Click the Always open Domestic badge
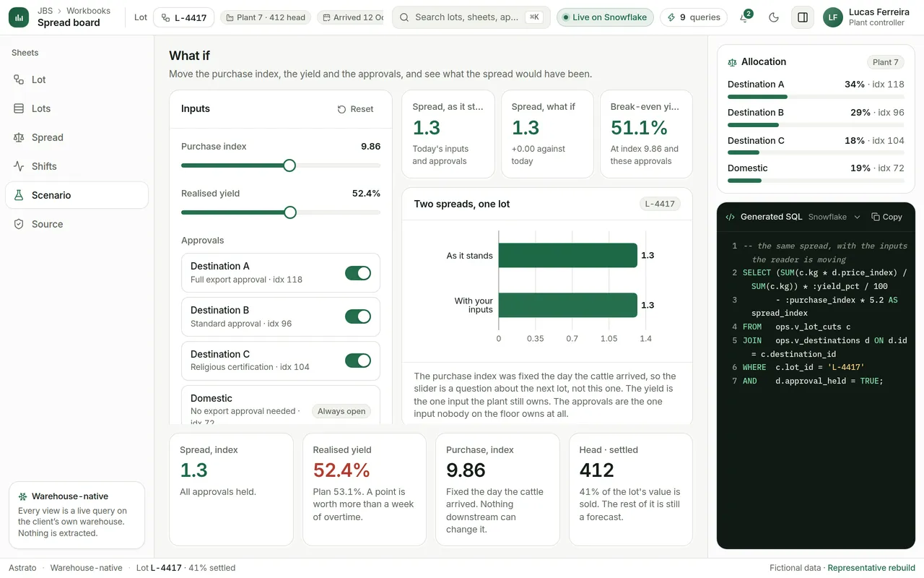Image resolution: width=924 pixels, height=578 pixels. click(341, 411)
